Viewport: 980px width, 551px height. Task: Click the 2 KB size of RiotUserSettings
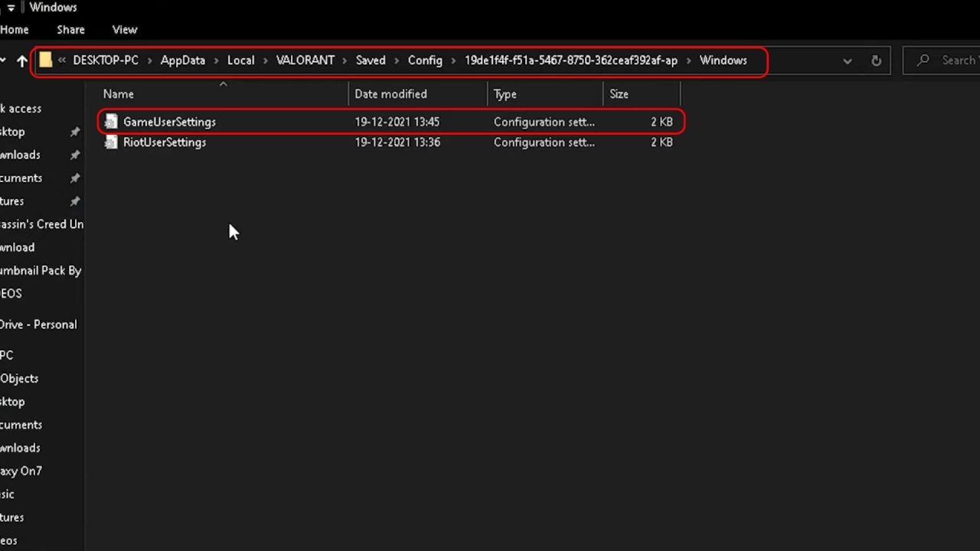click(661, 142)
